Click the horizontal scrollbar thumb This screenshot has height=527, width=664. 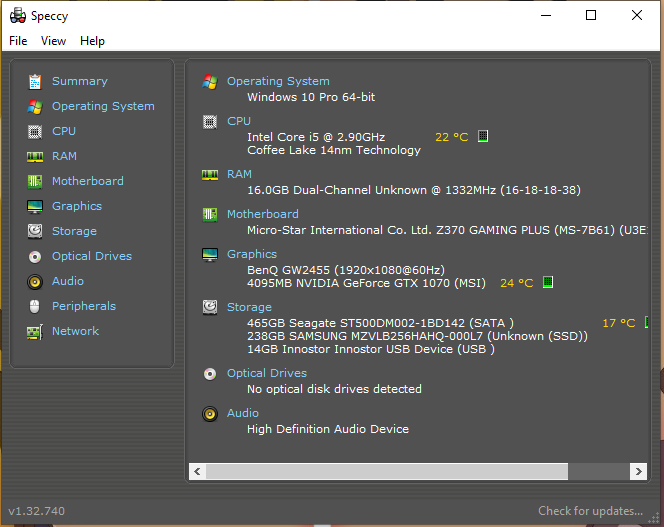click(x=387, y=471)
